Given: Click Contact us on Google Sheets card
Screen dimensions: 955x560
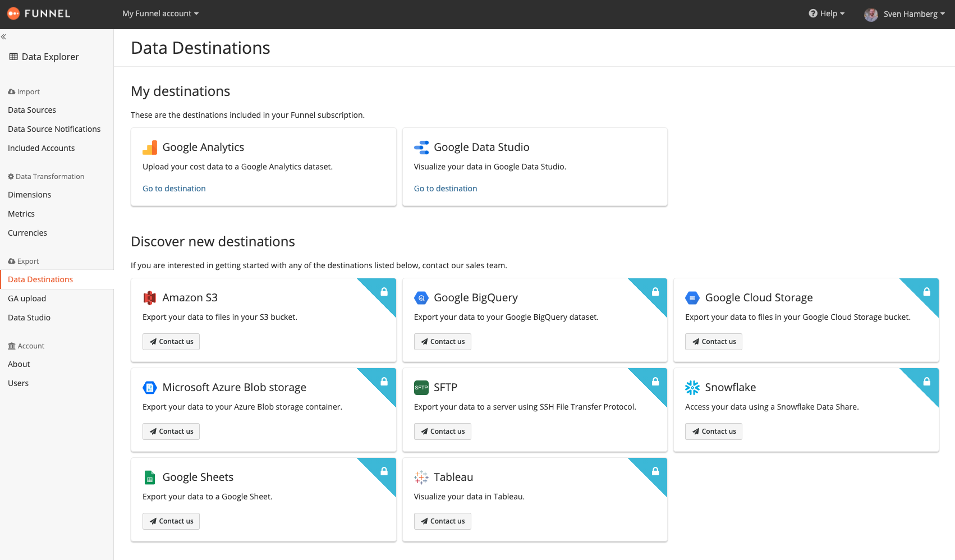Looking at the screenshot, I should [171, 521].
